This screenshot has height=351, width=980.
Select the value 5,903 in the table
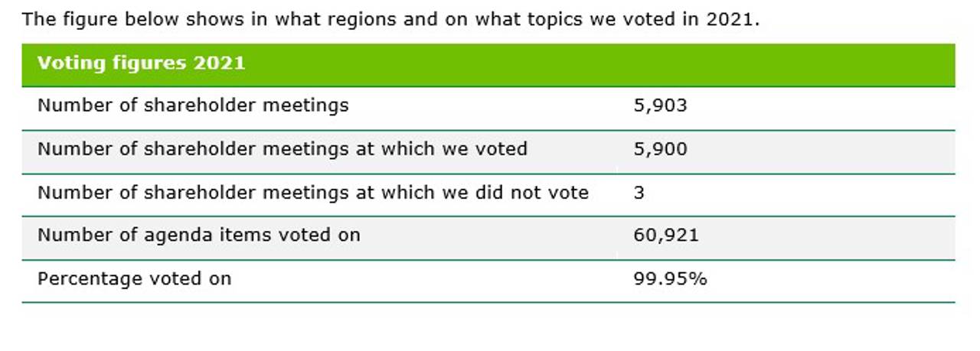coord(660,106)
